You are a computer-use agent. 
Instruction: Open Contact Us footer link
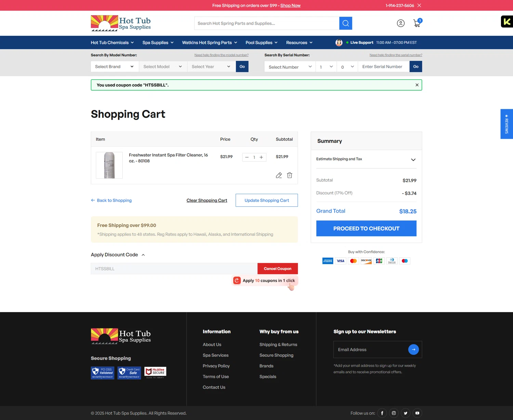pyautogui.click(x=214, y=388)
